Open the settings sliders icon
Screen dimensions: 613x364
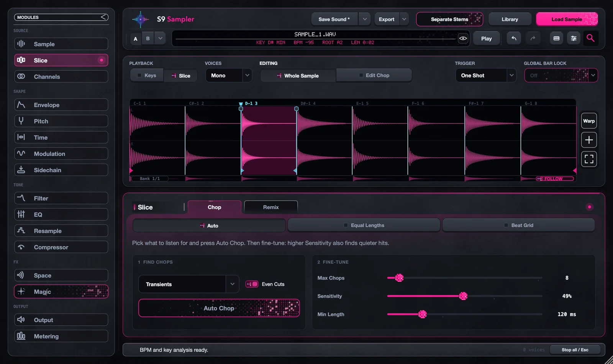point(574,38)
